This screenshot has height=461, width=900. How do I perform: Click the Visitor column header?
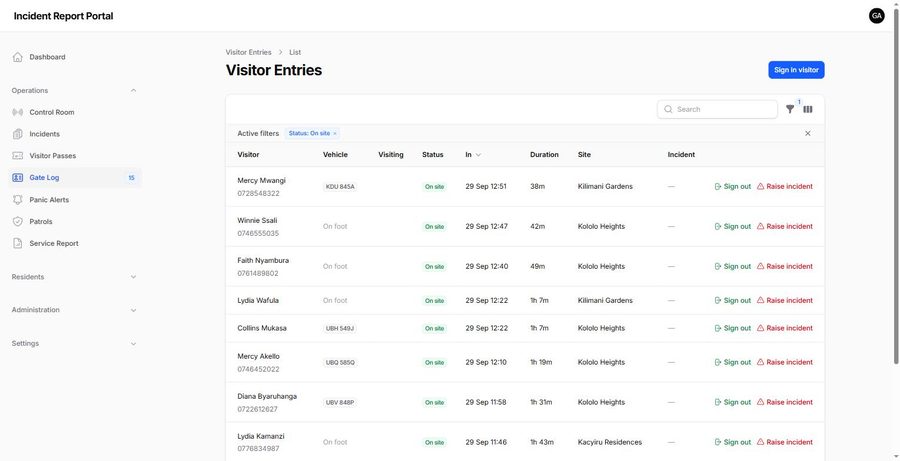pyautogui.click(x=248, y=154)
